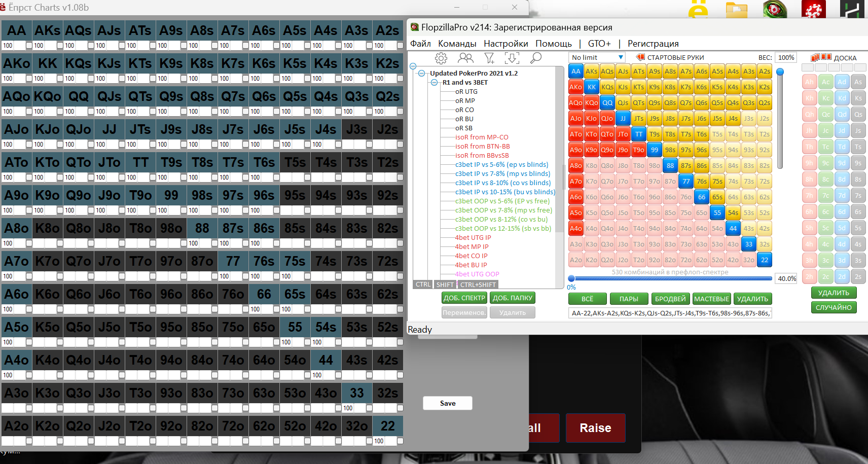This screenshot has height=464, width=868.
Task: Tick the checkbox in the QQ chart cell
Action: 91,112
